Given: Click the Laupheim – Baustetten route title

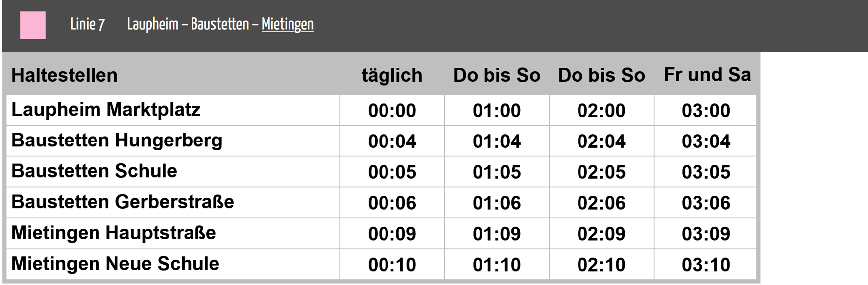Looking at the screenshot, I should [x=188, y=24].
